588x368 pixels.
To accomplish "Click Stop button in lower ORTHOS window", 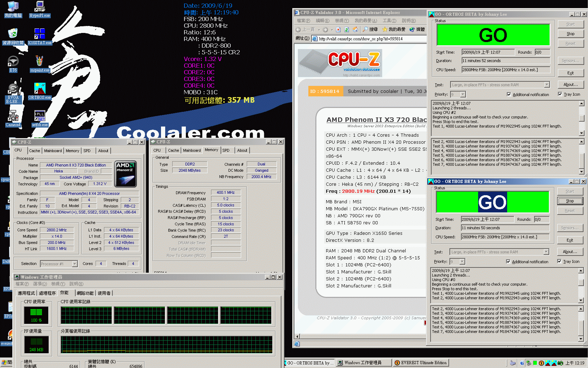I will (x=570, y=201).
